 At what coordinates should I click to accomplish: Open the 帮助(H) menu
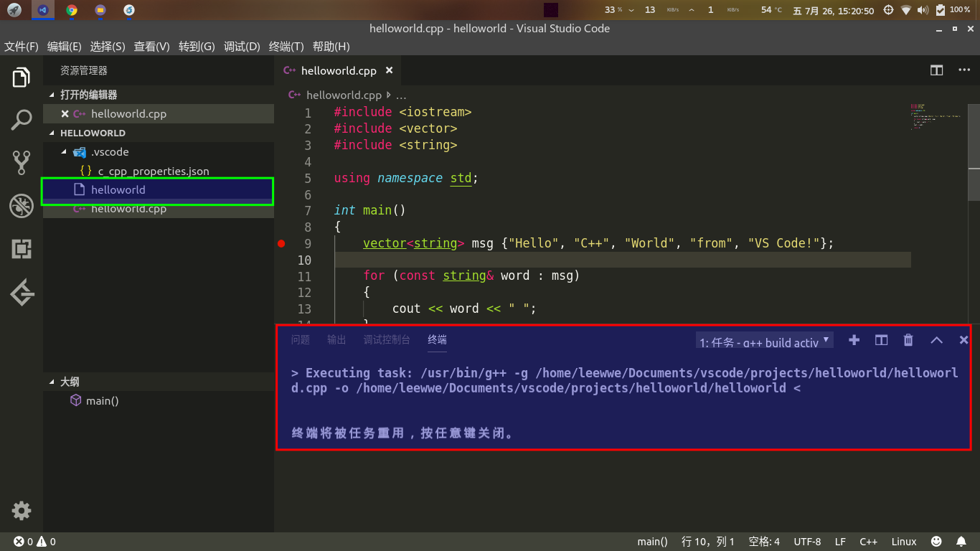tap(331, 47)
